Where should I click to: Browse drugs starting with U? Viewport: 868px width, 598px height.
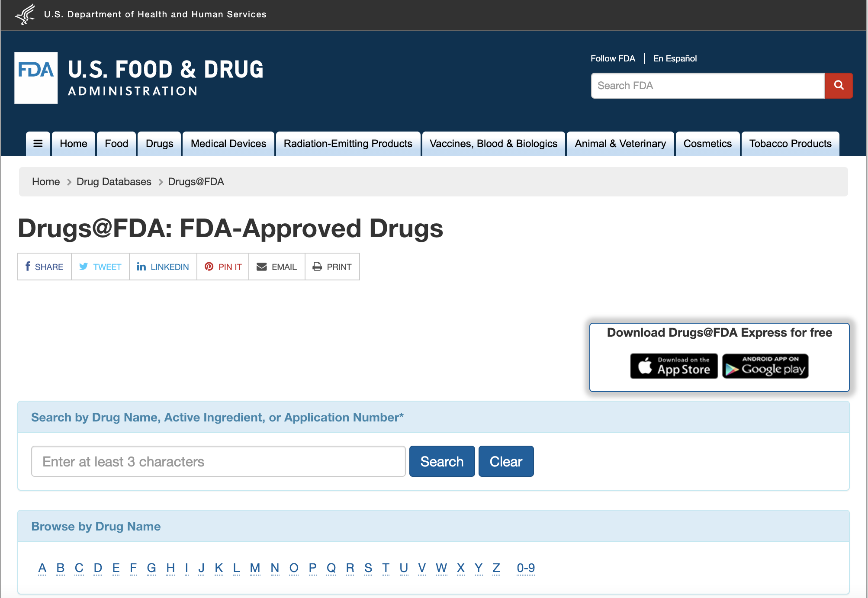[x=404, y=568]
